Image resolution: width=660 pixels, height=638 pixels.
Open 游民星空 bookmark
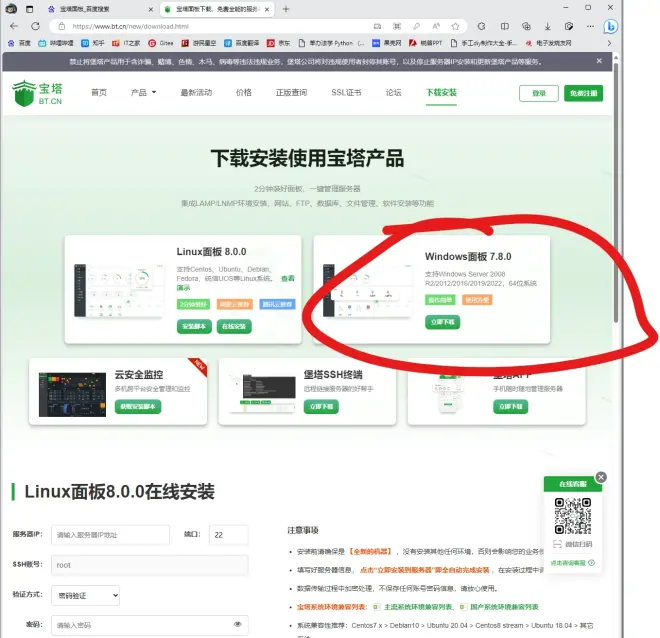pos(199,43)
